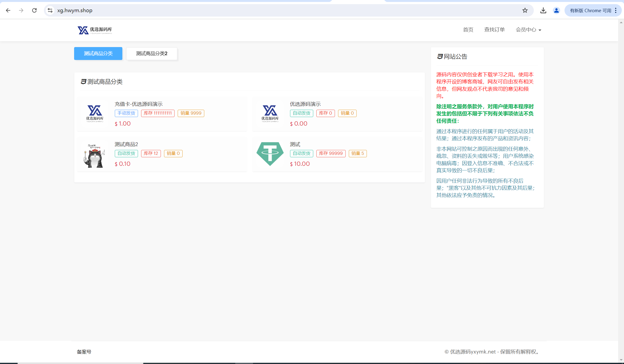Select the 测试商品分类 category tab
The height and width of the screenshot is (364, 624).
tap(98, 53)
